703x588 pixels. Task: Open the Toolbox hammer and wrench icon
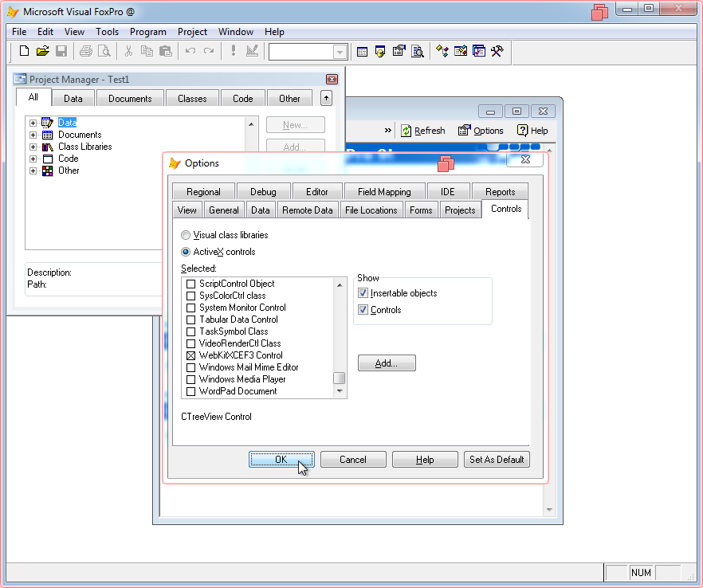point(497,51)
